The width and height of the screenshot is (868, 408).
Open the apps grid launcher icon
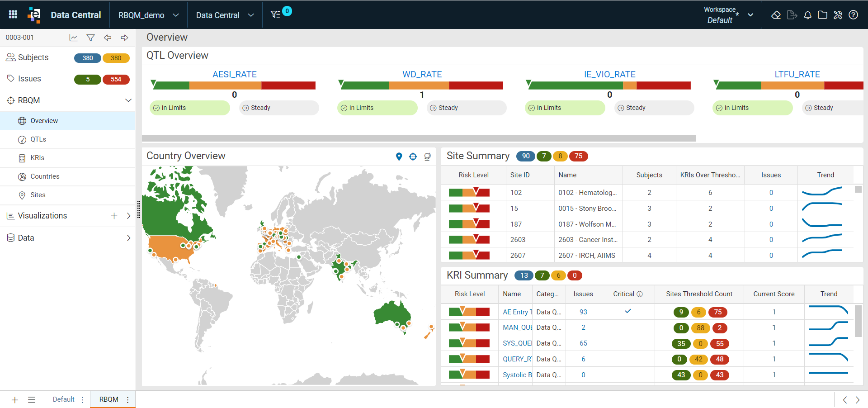click(x=13, y=14)
